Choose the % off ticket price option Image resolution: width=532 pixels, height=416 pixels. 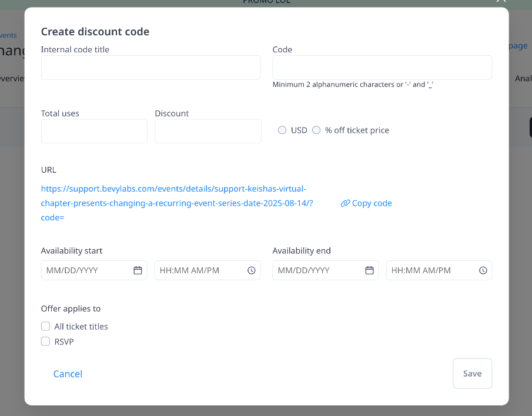point(316,130)
